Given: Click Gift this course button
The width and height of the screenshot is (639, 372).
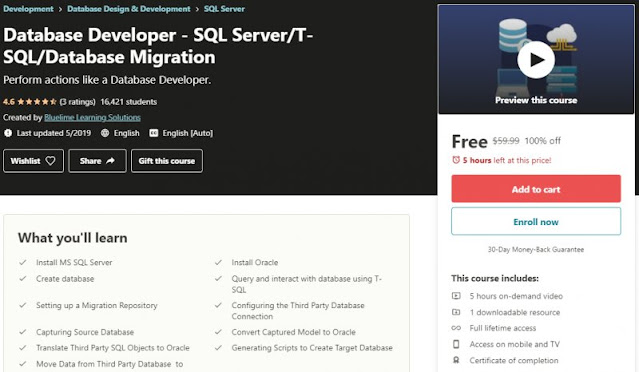Looking at the screenshot, I should (167, 161).
